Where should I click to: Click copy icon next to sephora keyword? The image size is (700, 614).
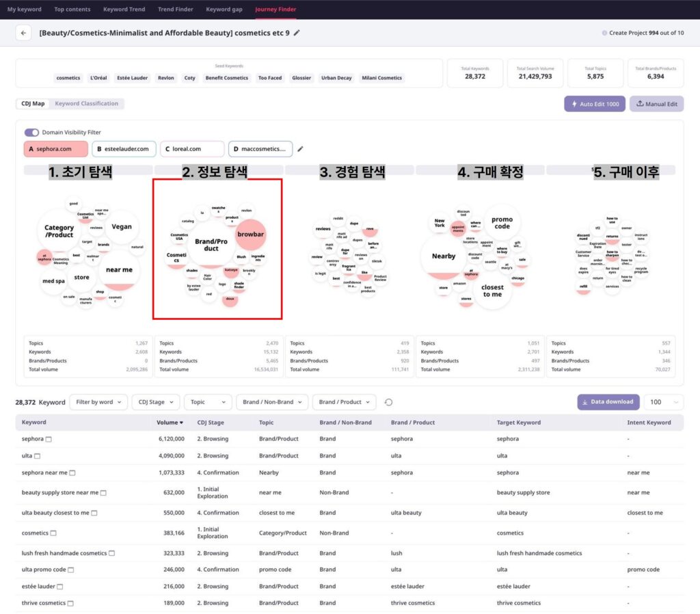coord(49,439)
